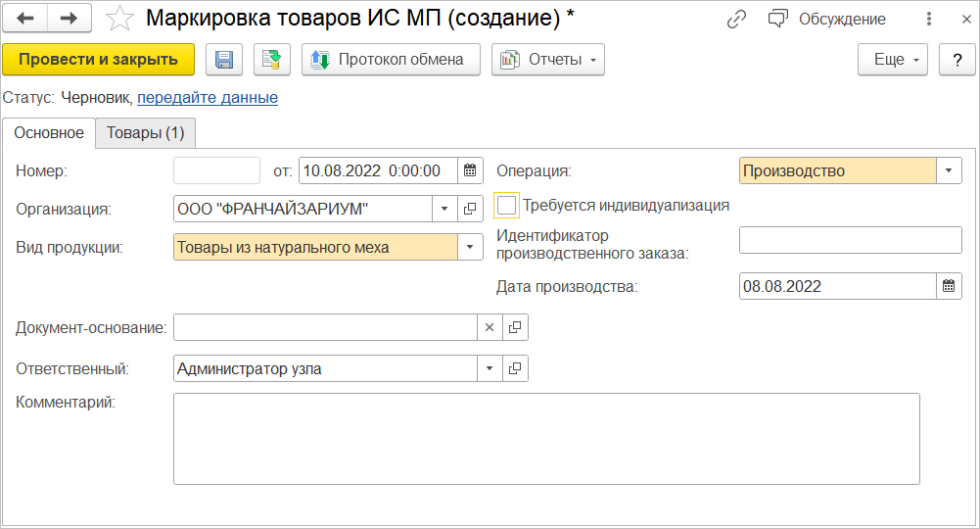Switch to the Товары (1) tab

coord(145,133)
